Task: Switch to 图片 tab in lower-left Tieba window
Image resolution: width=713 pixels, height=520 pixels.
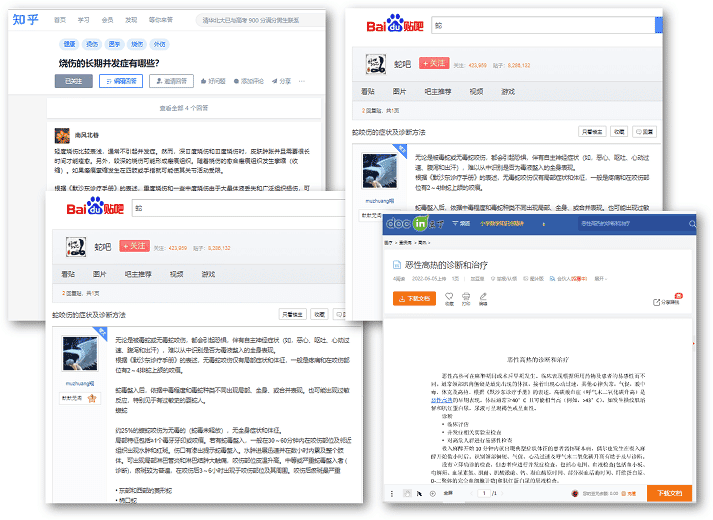Action: pyautogui.click(x=100, y=274)
